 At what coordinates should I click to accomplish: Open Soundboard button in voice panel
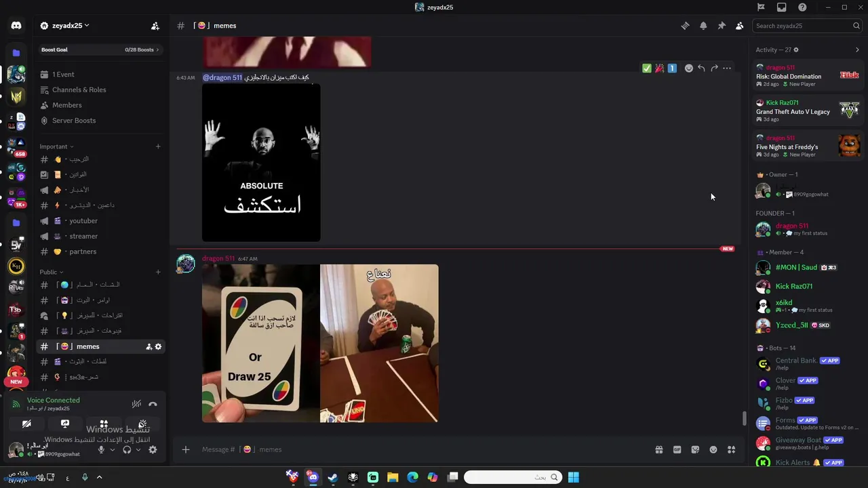click(x=142, y=424)
